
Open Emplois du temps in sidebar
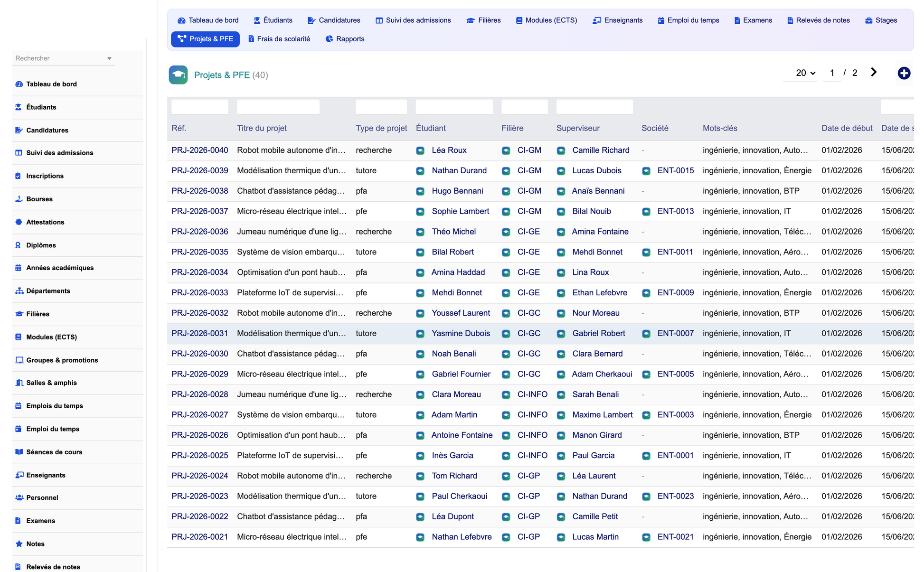pos(55,406)
